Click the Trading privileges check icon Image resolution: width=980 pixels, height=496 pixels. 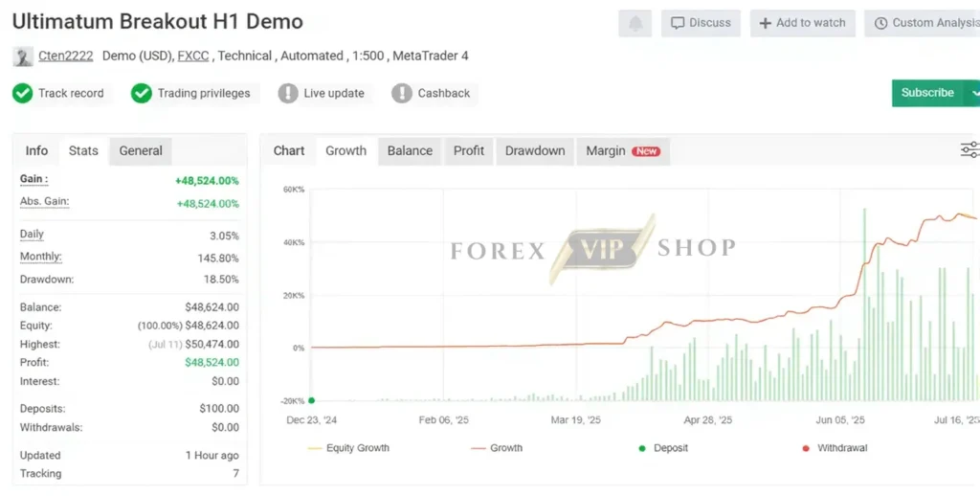click(142, 93)
